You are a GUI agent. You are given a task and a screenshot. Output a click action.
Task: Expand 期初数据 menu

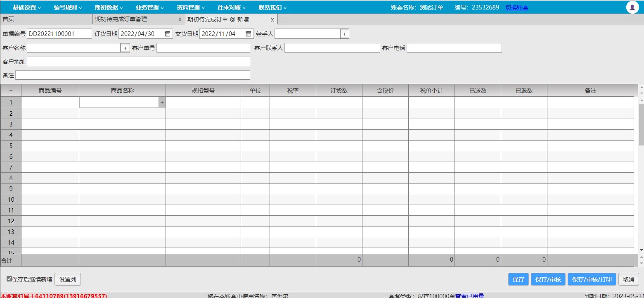[x=109, y=7]
